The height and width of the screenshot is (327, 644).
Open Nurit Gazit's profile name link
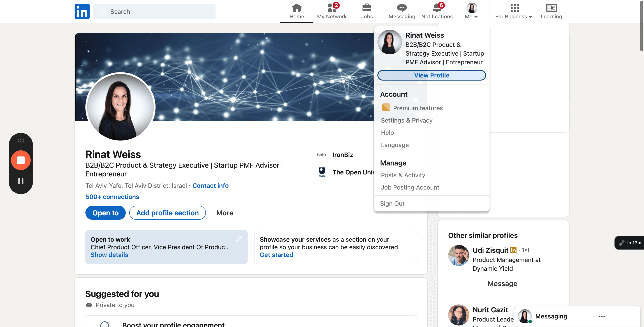(490, 310)
